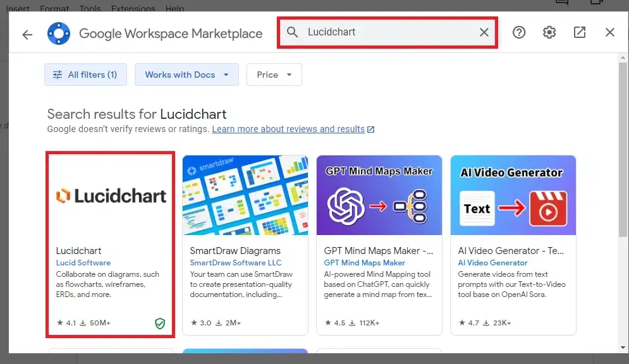Click the download icon beside 23K+
Viewport: 629px width, 364px height.
coord(485,323)
